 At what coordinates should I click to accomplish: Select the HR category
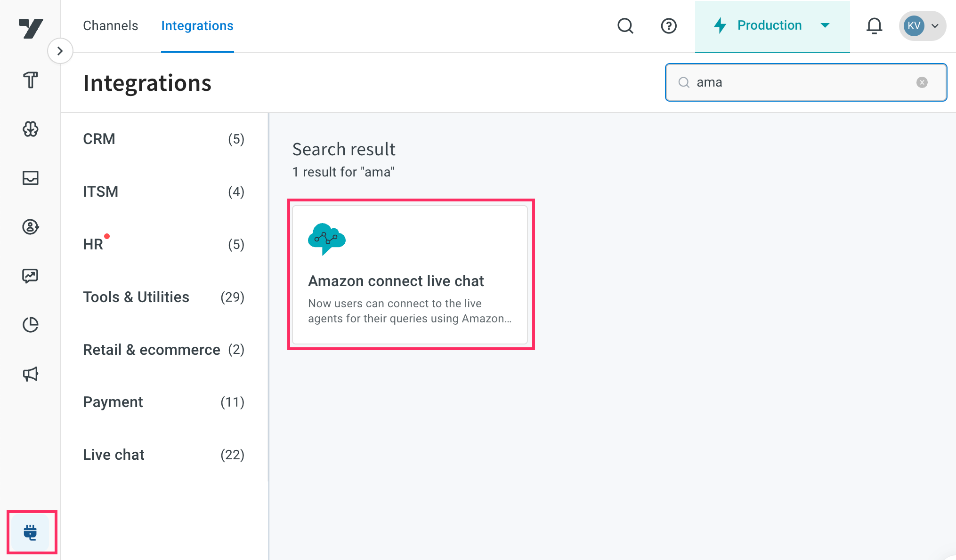coord(164,244)
